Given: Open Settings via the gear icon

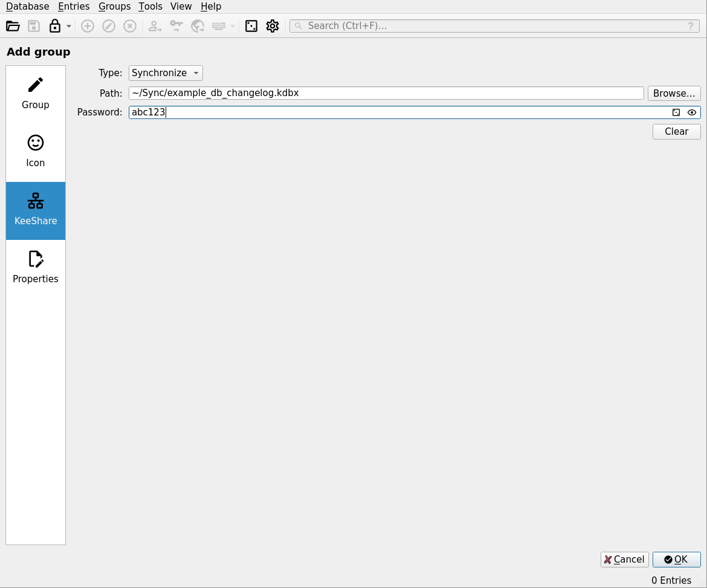Looking at the screenshot, I should point(273,26).
